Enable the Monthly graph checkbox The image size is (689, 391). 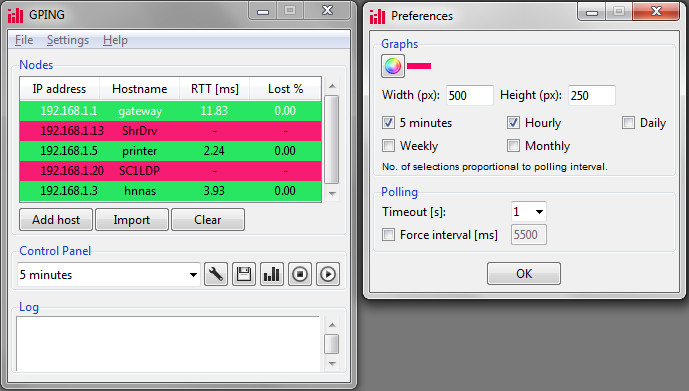(513, 145)
